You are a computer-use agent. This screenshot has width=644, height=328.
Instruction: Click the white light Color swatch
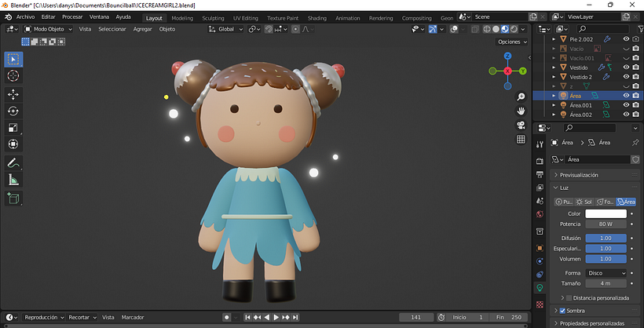click(x=606, y=214)
